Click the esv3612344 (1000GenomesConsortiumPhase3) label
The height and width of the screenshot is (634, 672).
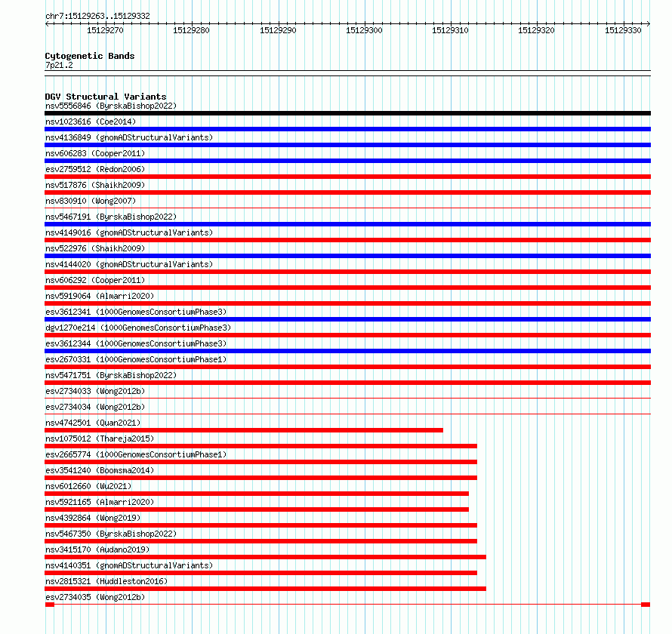(136, 343)
